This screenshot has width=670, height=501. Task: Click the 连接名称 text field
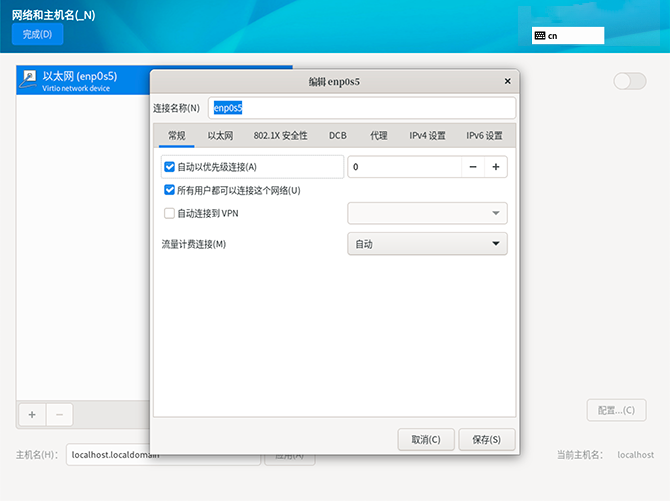coord(361,108)
